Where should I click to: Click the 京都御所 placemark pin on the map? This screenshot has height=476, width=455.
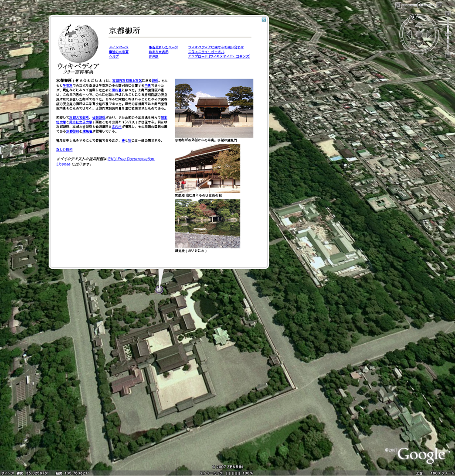tap(159, 289)
